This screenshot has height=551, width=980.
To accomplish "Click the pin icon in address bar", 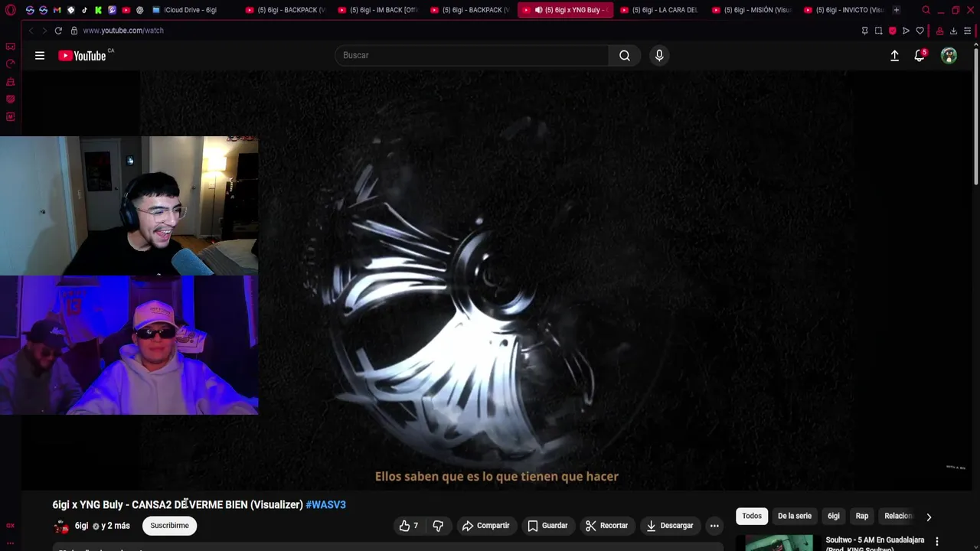I will 864,31.
